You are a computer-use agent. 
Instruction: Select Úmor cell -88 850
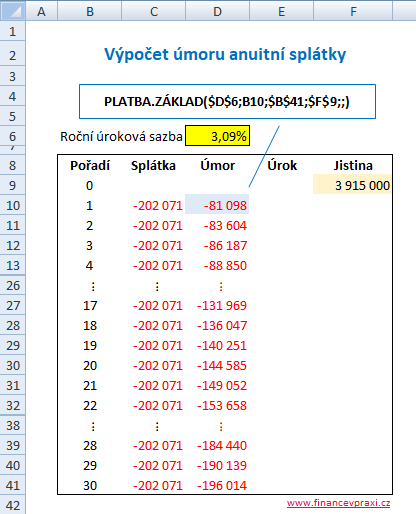pyautogui.click(x=217, y=265)
